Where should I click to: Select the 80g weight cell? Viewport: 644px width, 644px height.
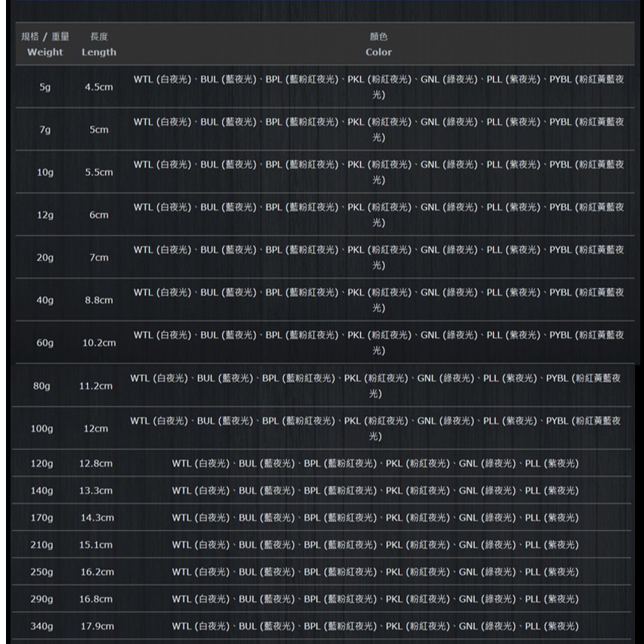(42, 386)
